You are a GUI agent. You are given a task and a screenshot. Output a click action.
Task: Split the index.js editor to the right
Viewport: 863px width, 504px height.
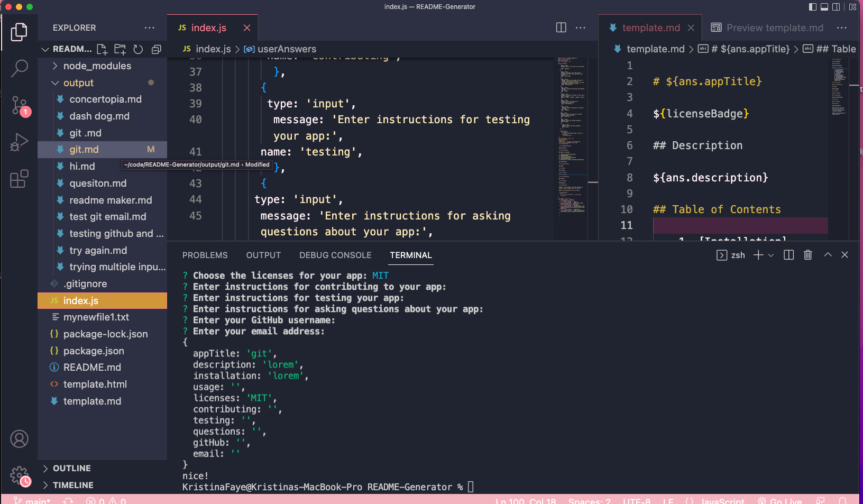562,28
